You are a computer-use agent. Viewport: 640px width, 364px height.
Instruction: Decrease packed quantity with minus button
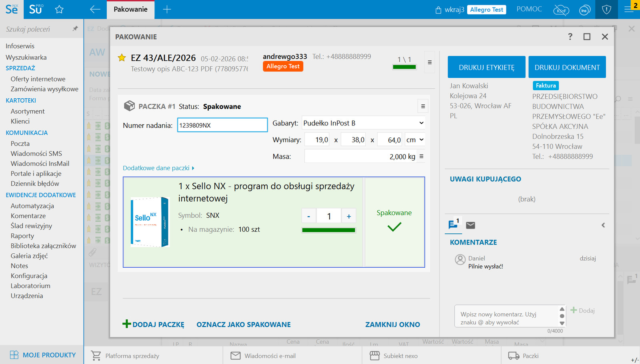coord(308,216)
